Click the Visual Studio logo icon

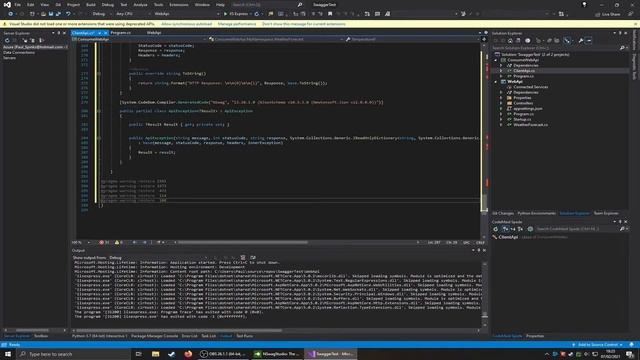pos(7,5)
